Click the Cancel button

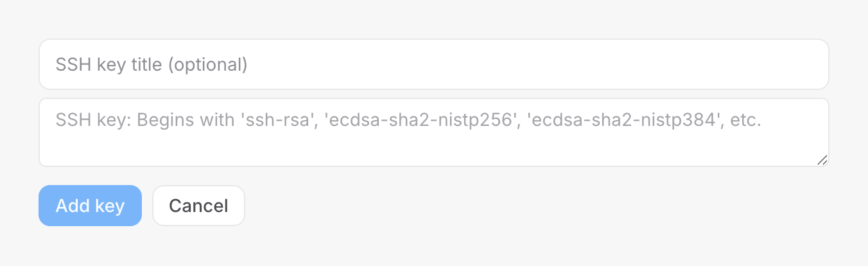click(198, 206)
